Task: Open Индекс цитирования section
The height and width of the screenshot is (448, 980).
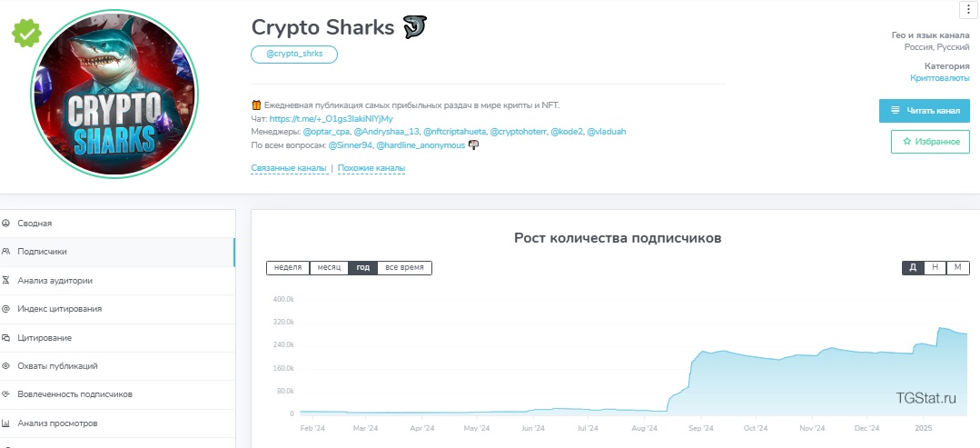Action: coord(117,308)
